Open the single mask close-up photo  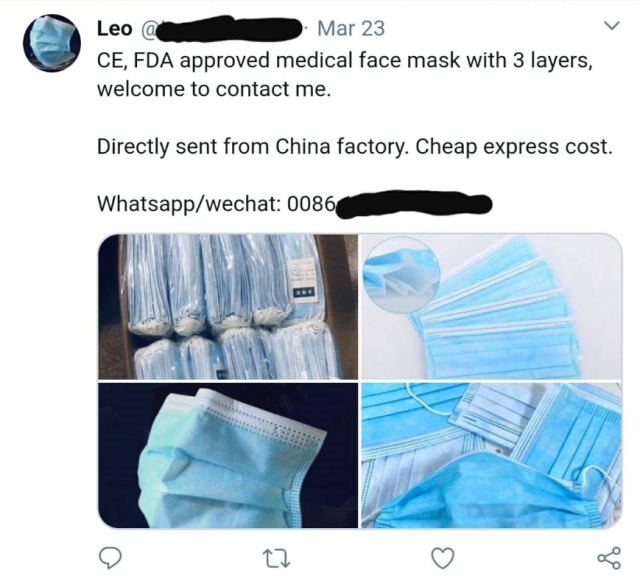pos(228,455)
